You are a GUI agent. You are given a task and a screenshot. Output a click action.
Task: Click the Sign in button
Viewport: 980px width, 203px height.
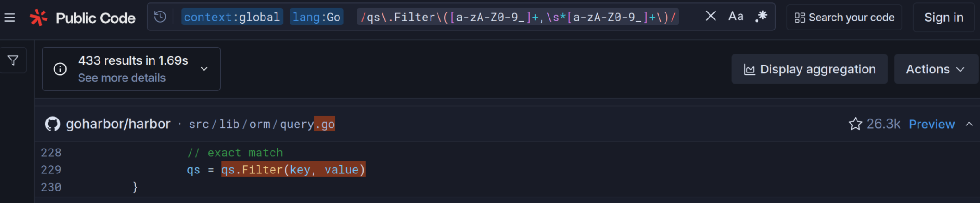point(943,18)
